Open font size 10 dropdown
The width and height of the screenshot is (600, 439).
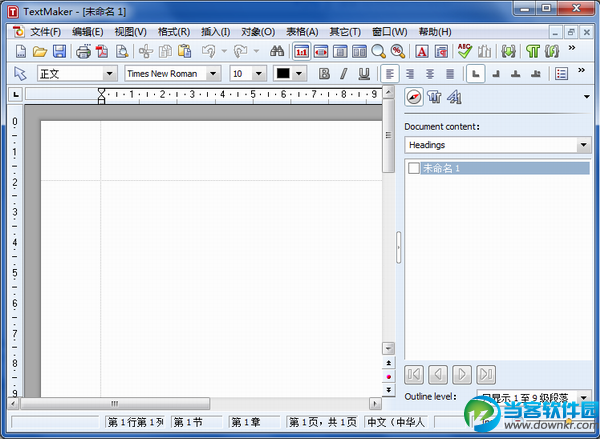[x=259, y=73]
